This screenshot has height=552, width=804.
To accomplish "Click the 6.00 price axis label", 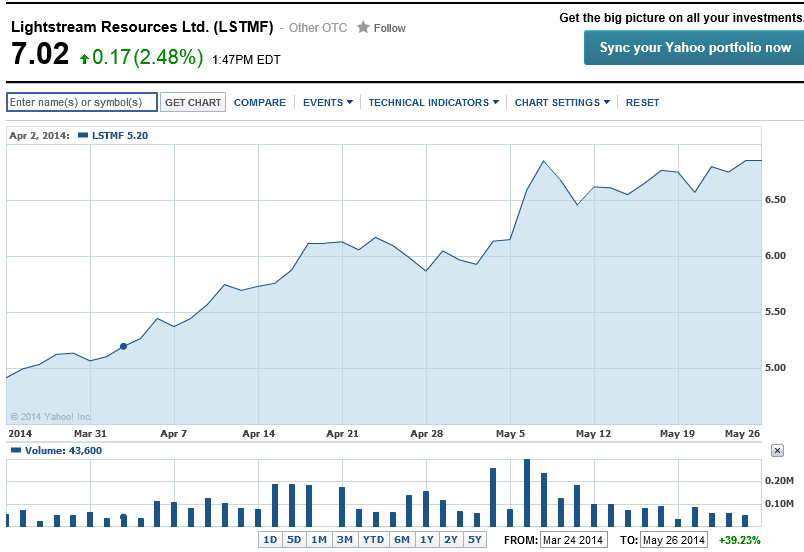I will (x=775, y=256).
